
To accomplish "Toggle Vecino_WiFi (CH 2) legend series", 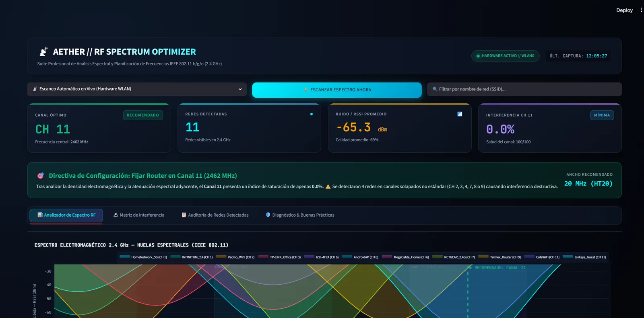I will (x=235, y=257).
